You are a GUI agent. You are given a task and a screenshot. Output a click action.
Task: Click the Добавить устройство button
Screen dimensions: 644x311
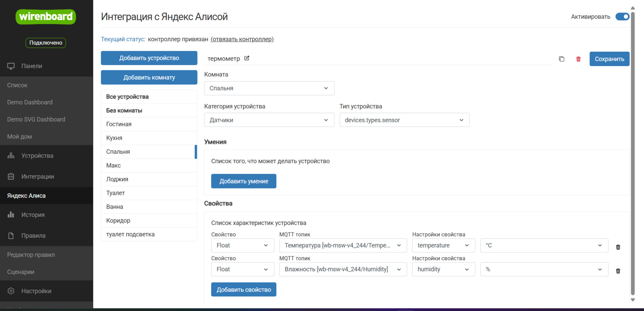(149, 58)
